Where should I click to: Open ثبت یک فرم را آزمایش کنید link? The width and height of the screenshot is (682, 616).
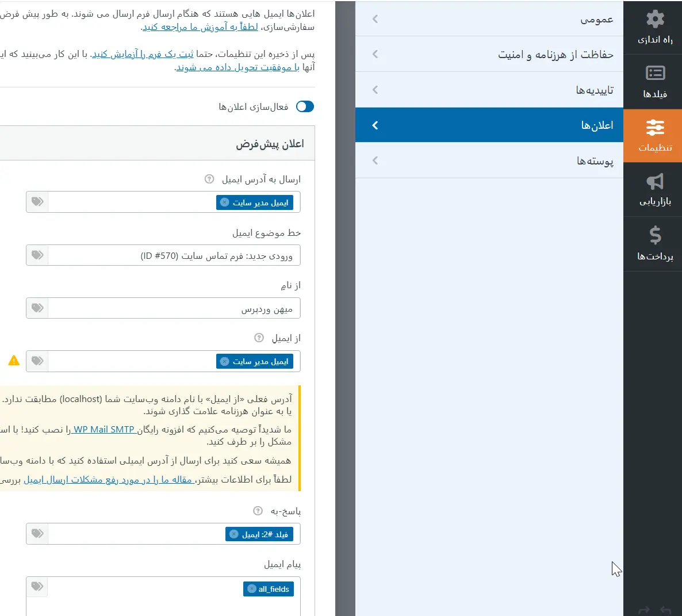click(x=143, y=54)
